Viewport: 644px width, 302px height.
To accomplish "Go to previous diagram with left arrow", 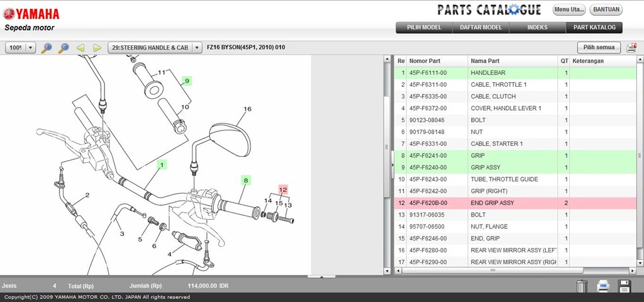I will [x=80, y=48].
